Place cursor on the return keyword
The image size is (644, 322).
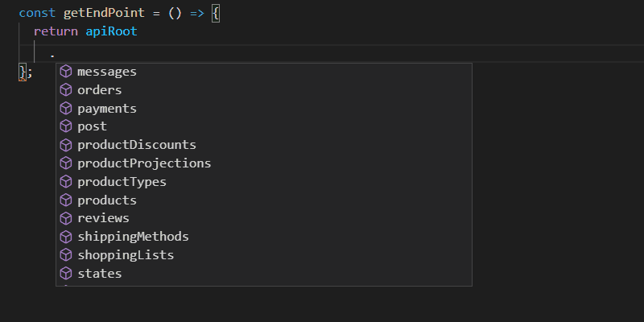tap(56, 31)
